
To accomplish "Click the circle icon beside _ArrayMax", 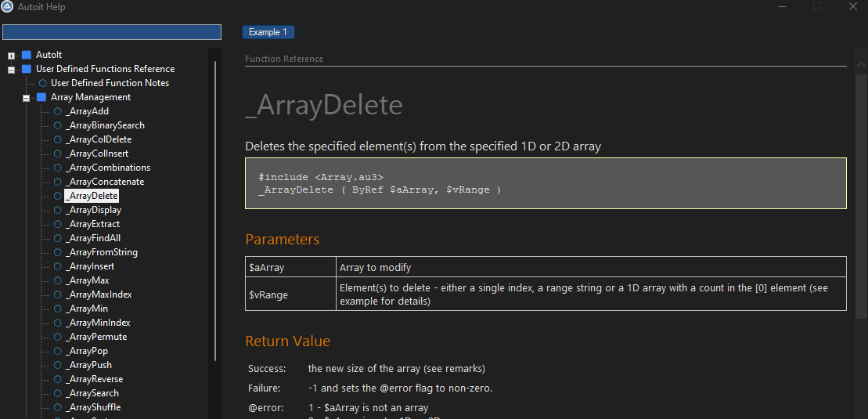I will (x=58, y=280).
